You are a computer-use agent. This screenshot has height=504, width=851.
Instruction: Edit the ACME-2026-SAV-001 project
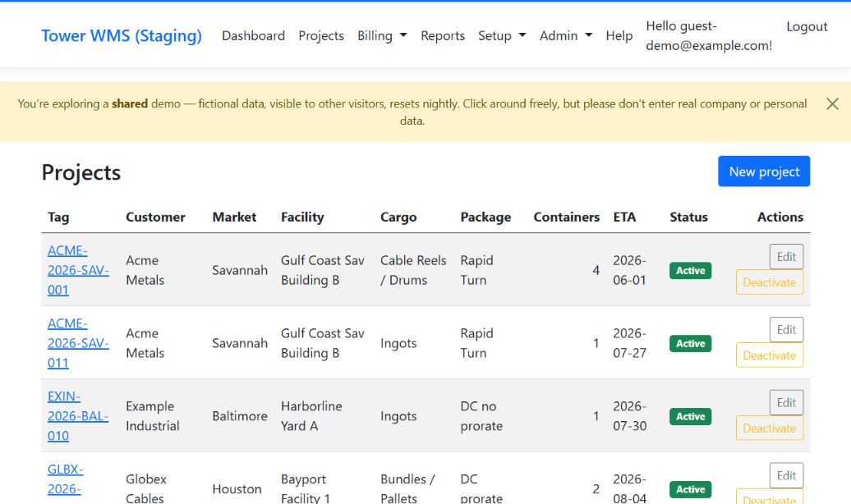pyautogui.click(x=786, y=257)
